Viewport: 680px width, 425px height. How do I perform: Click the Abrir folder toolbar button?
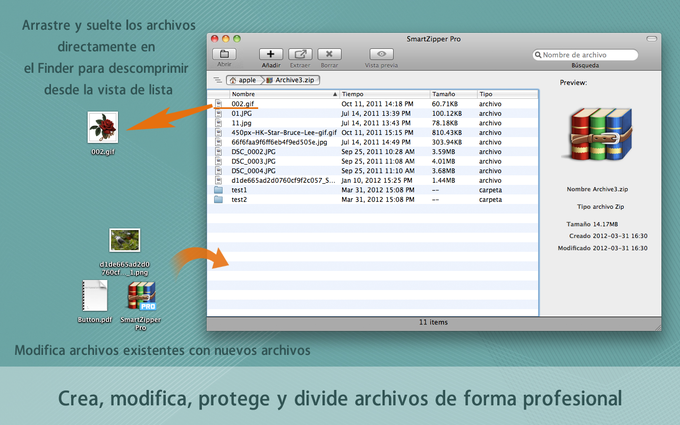(224, 54)
